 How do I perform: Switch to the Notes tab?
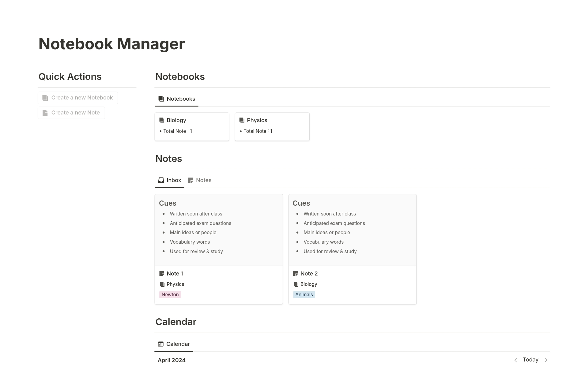[203, 180]
